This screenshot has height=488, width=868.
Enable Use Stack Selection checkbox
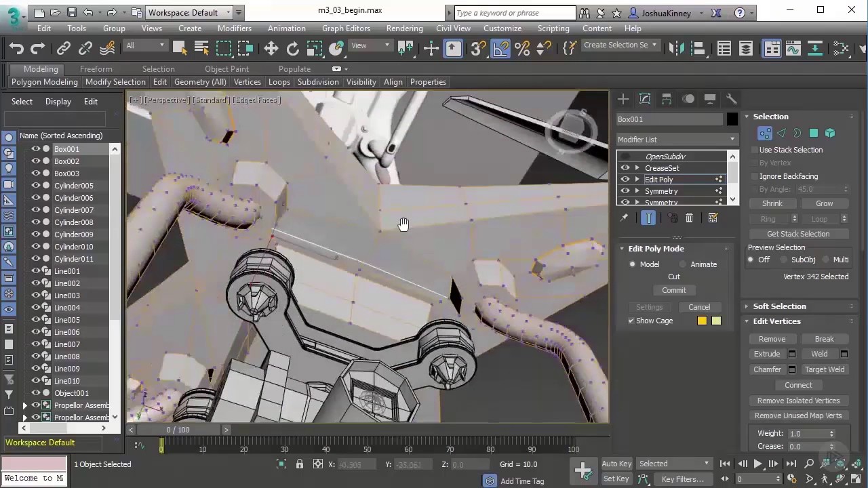click(x=754, y=150)
